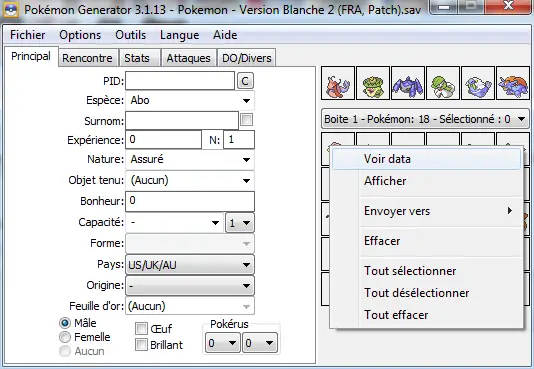The height and width of the screenshot is (369, 534).
Task: Choose Effacer in context menu
Action: pos(426,241)
